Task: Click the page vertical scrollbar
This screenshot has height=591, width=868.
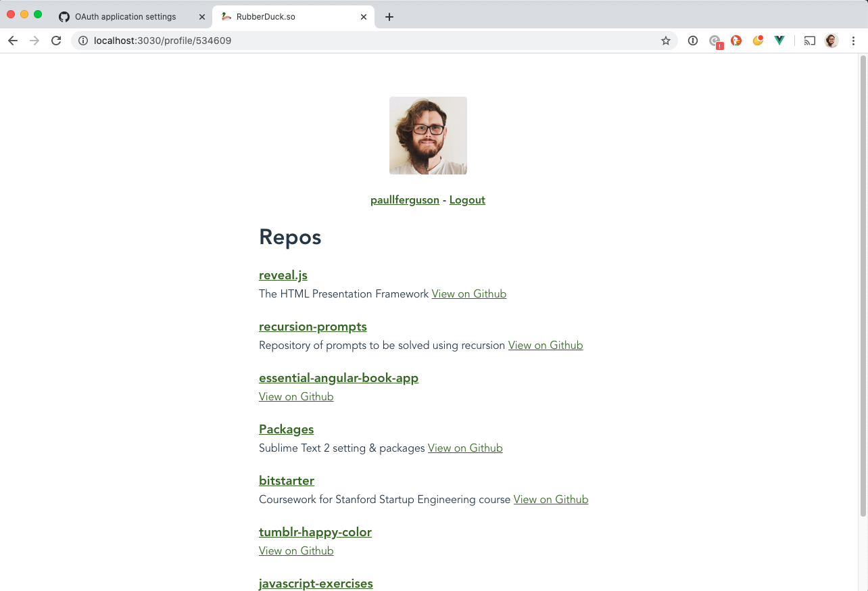Action: [863, 287]
